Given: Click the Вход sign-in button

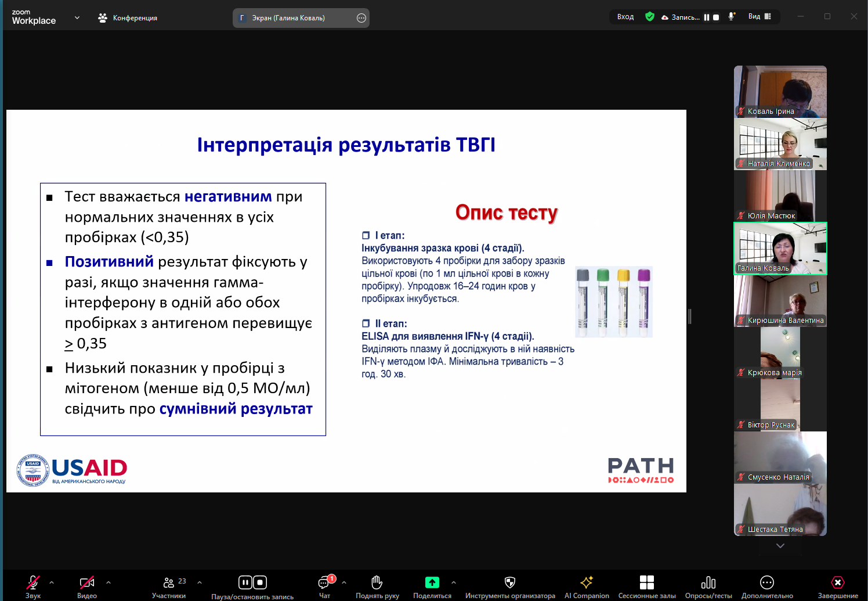Looking at the screenshot, I should (625, 17).
